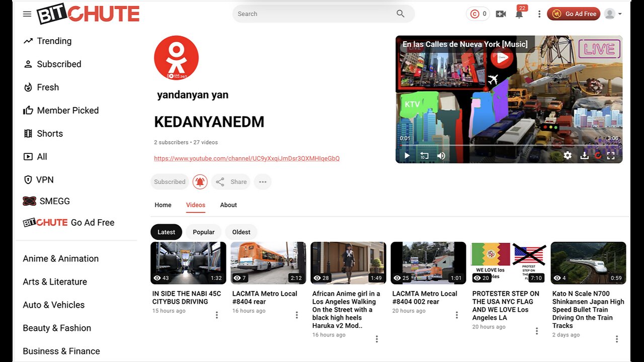Open options for LACMTA #8404 rear video
The height and width of the screenshot is (362, 644).
point(297,315)
